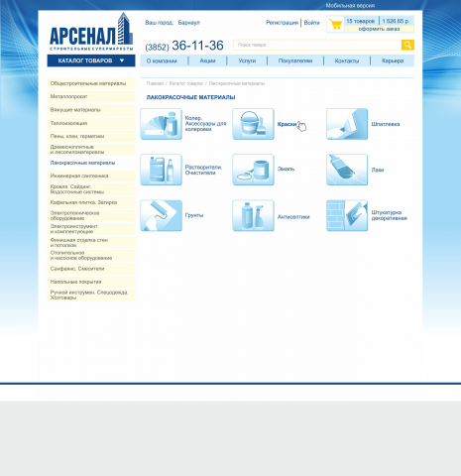Select Вяжущие материалы in sidebar
The height and width of the screenshot is (476, 461).
coord(91,110)
